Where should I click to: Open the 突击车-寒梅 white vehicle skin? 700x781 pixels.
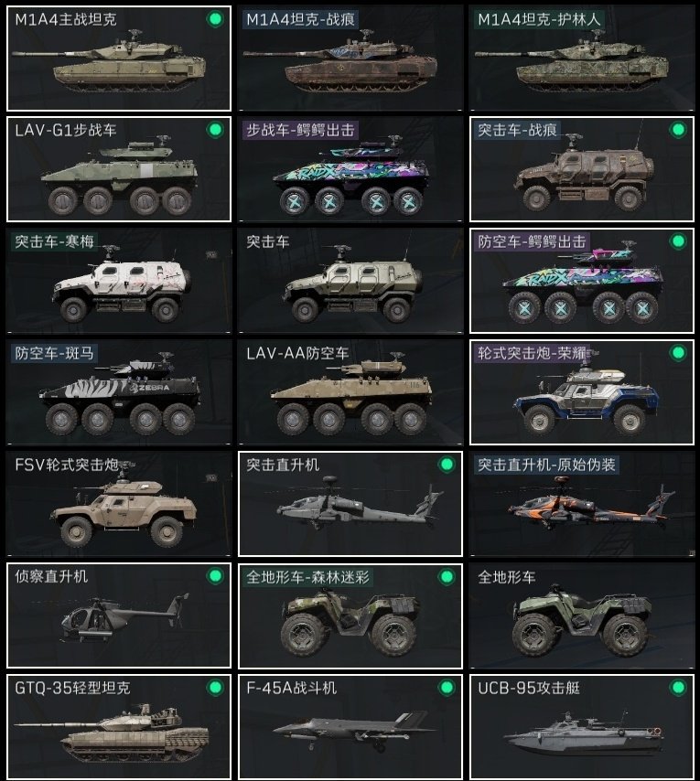(119, 281)
